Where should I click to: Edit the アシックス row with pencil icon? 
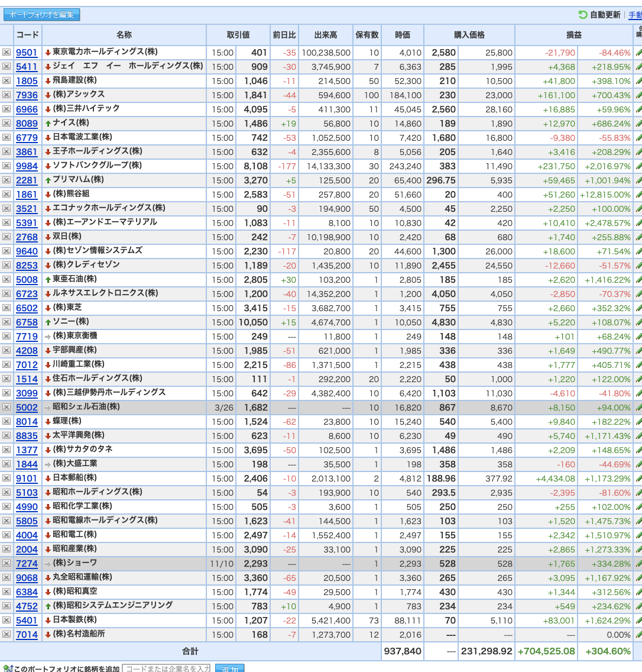pyautogui.click(x=638, y=95)
